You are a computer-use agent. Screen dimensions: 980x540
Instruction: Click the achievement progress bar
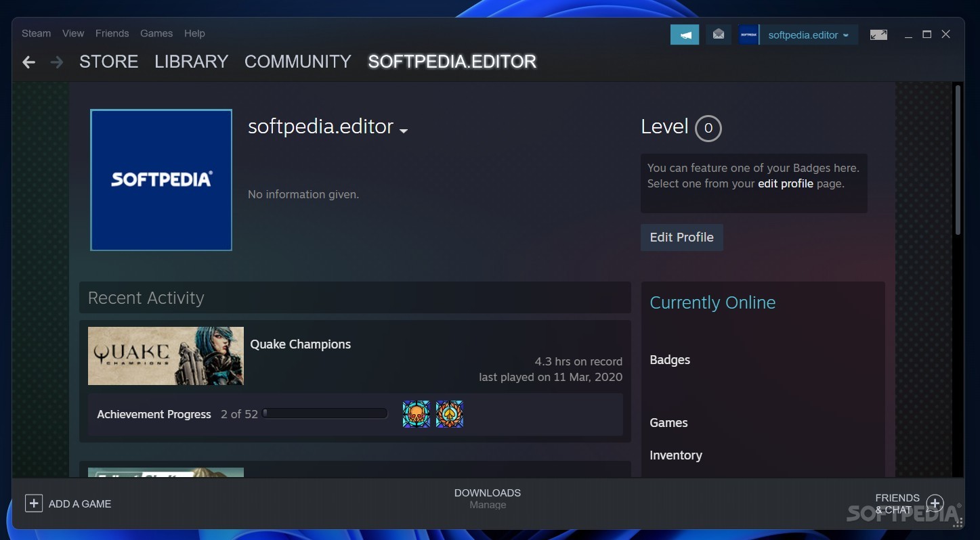pyautogui.click(x=325, y=413)
